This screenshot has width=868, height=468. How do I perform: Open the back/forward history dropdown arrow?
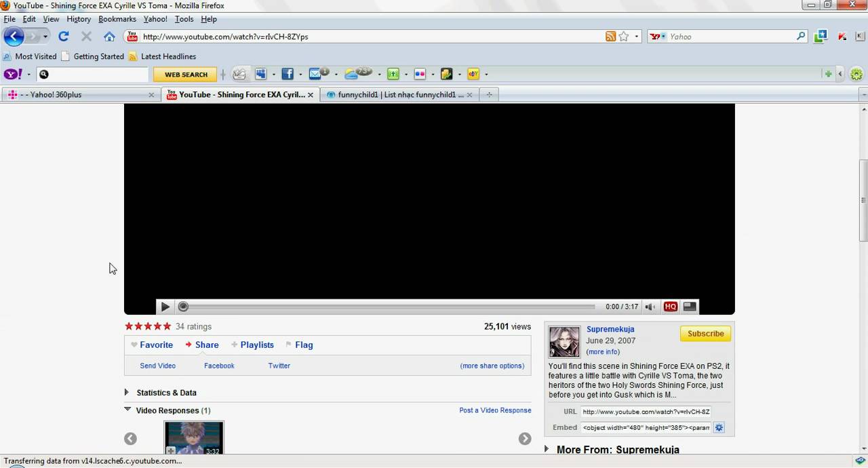[45, 37]
